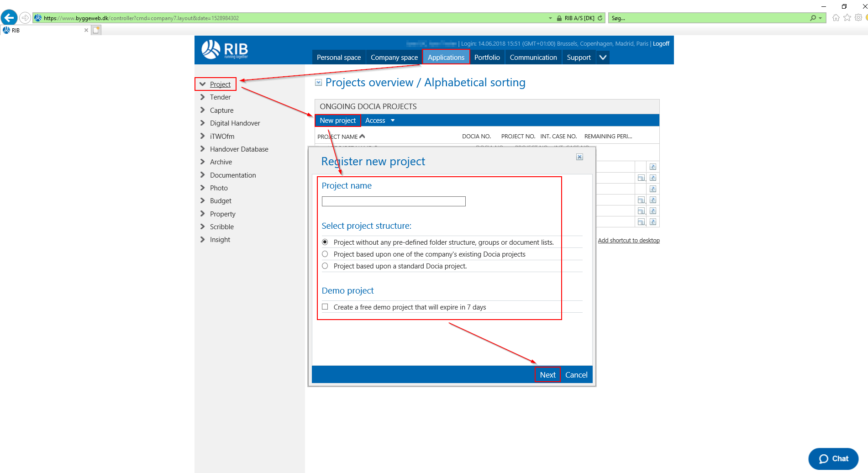The width and height of the screenshot is (868, 473).
Task: Click the Next button in dialog
Action: tap(547, 375)
